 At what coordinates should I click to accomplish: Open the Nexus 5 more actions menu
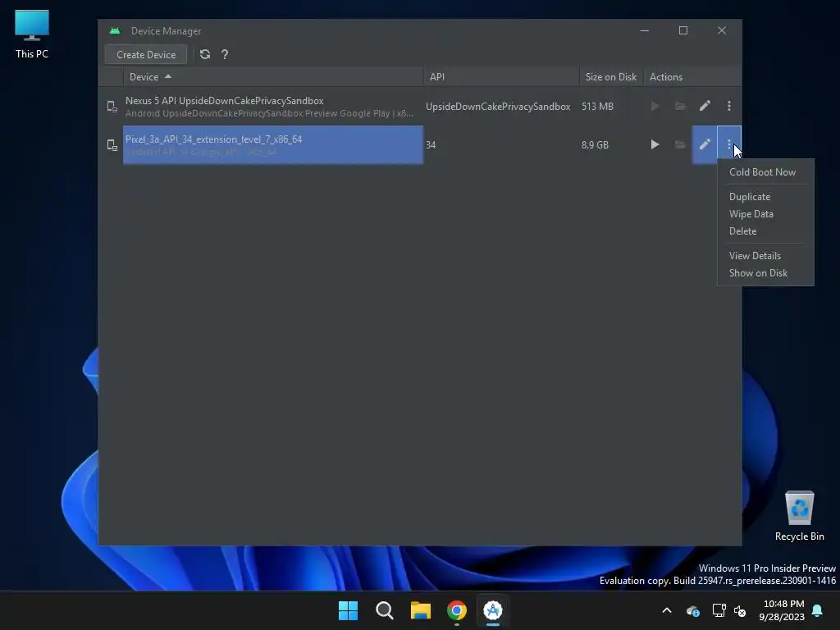tap(729, 106)
